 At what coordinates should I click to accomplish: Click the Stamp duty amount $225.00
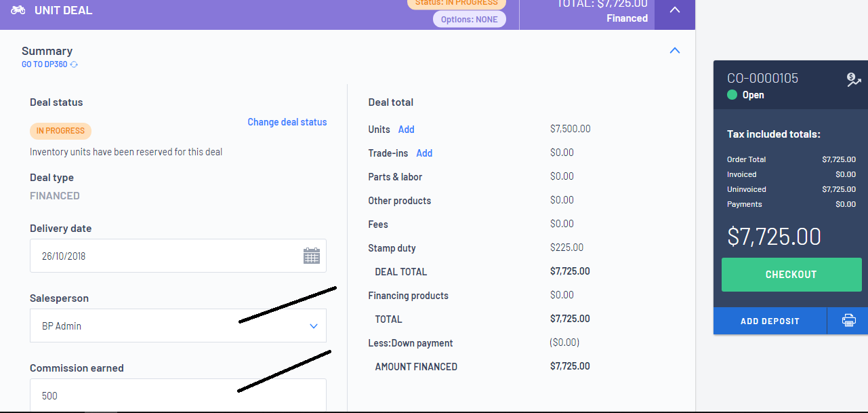point(567,248)
